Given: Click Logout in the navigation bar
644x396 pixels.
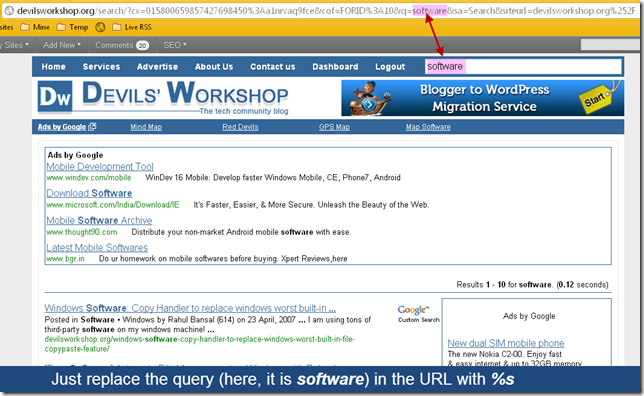Looking at the screenshot, I should (x=390, y=67).
